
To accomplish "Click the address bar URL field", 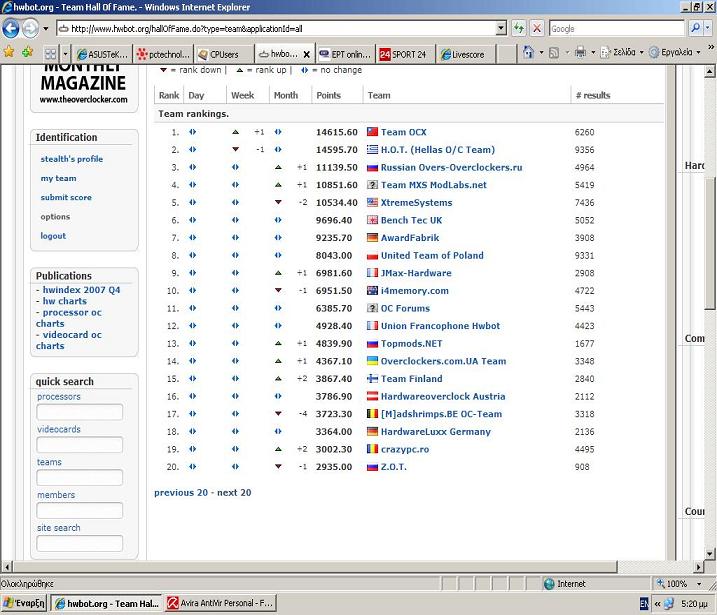I will pos(276,28).
